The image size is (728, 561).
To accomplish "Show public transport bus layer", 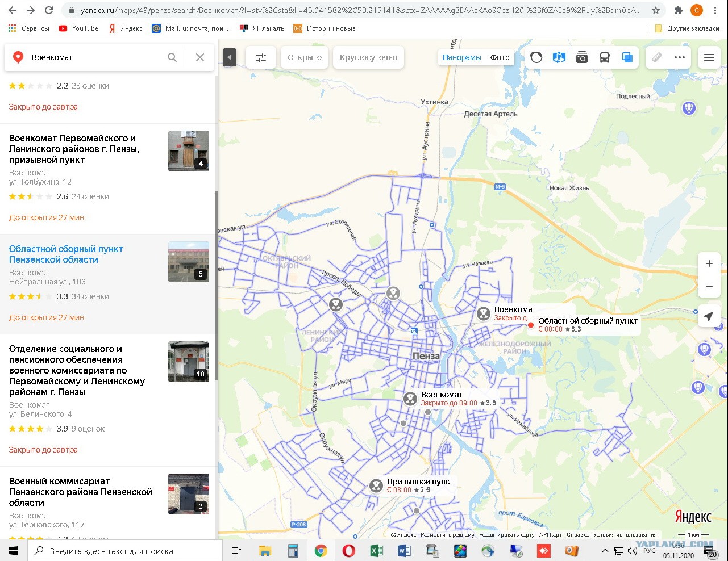I will (605, 57).
